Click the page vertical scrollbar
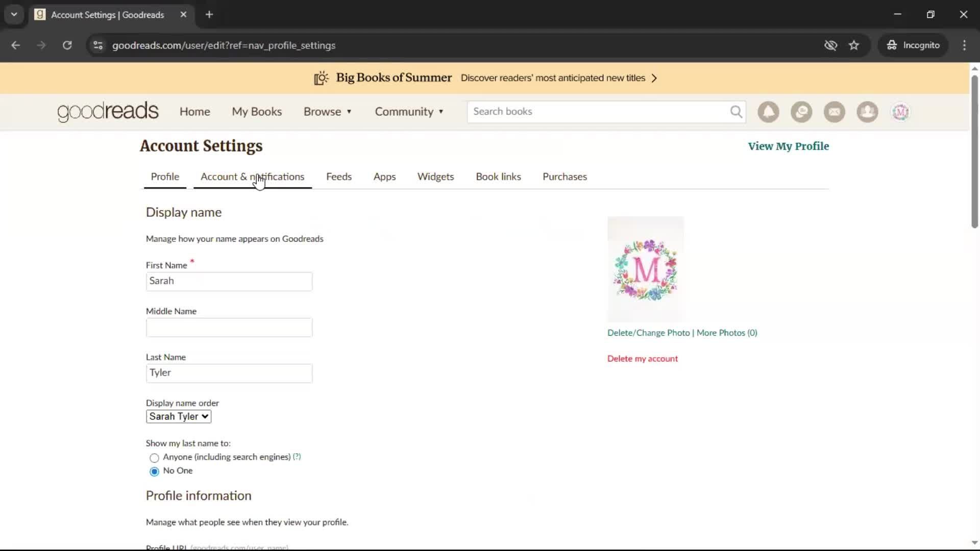Screen dimensions: 980x551 click(x=974, y=152)
